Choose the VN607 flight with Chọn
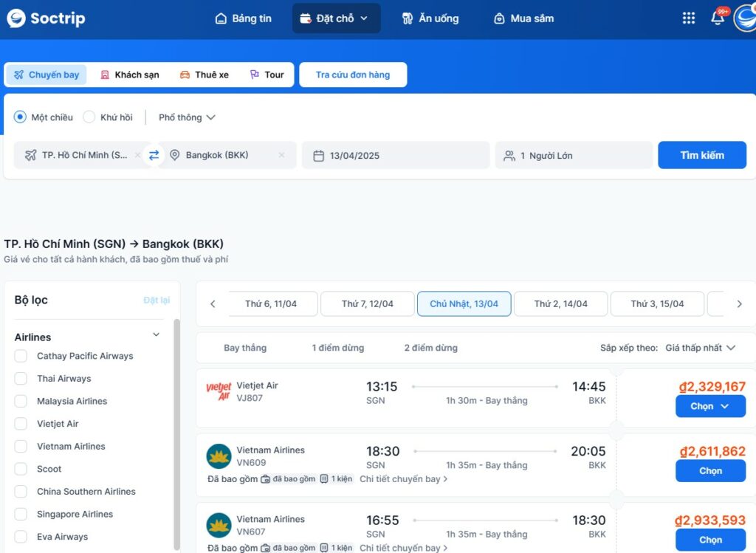The height and width of the screenshot is (553, 756). 710,540
